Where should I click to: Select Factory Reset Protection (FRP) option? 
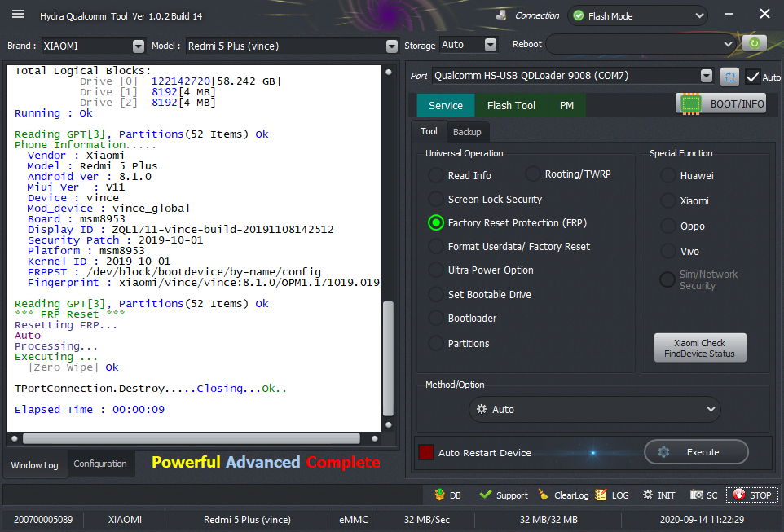[436, 223]
